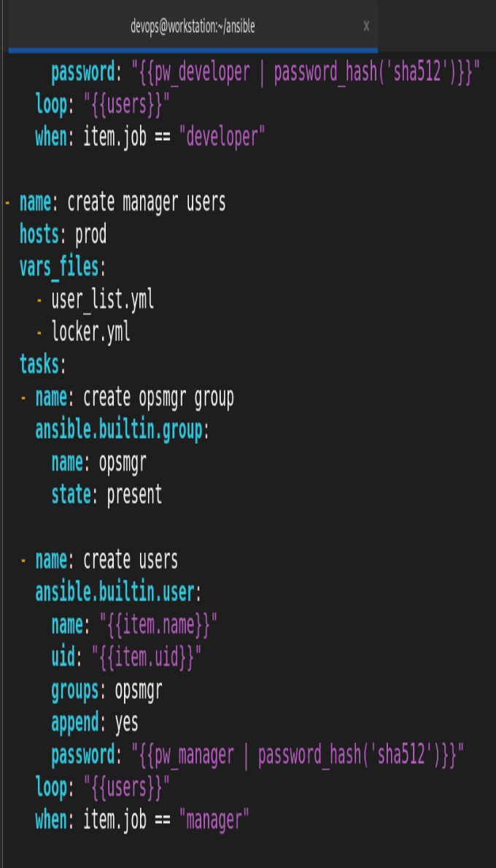Click the locker.yml entry

(x=91, y=332)
